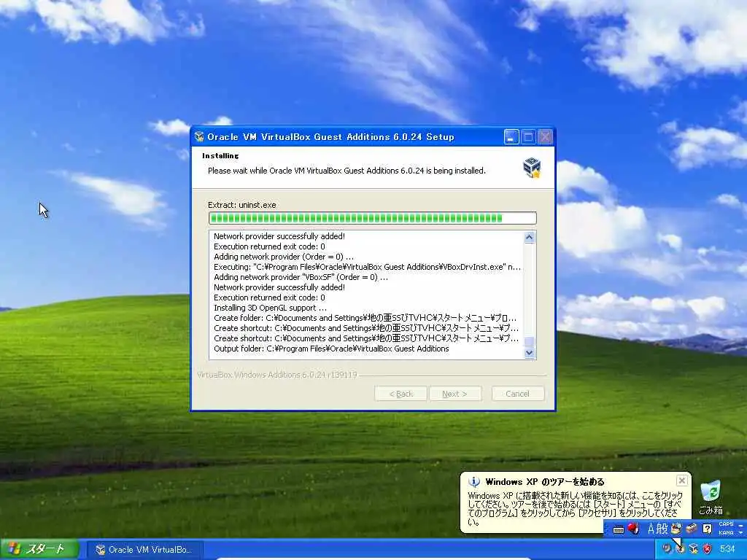The image size is (747, 560).
Task: Click the Oracle VM VirtualBox taskbar button
Action: pos(145,550)
